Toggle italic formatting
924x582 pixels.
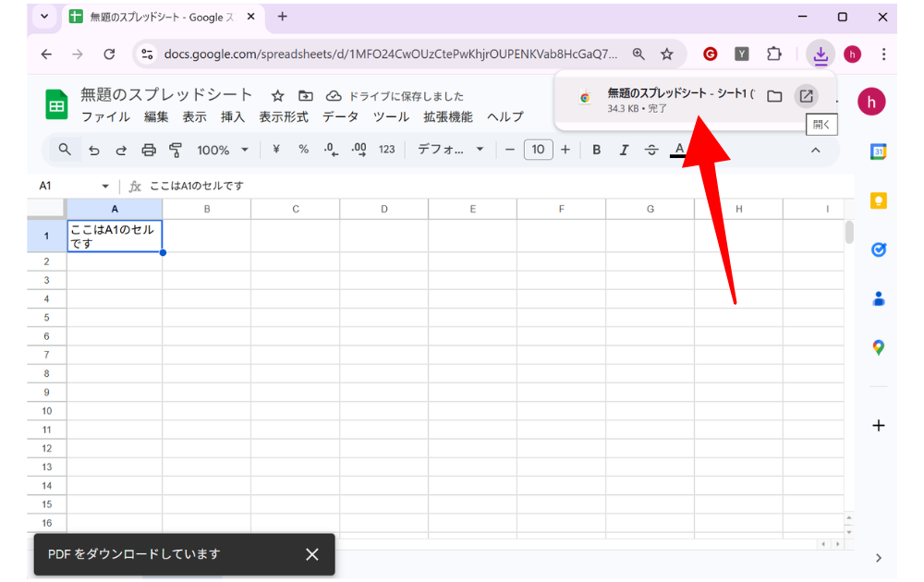pyautogui.click(x=624, y=150)
